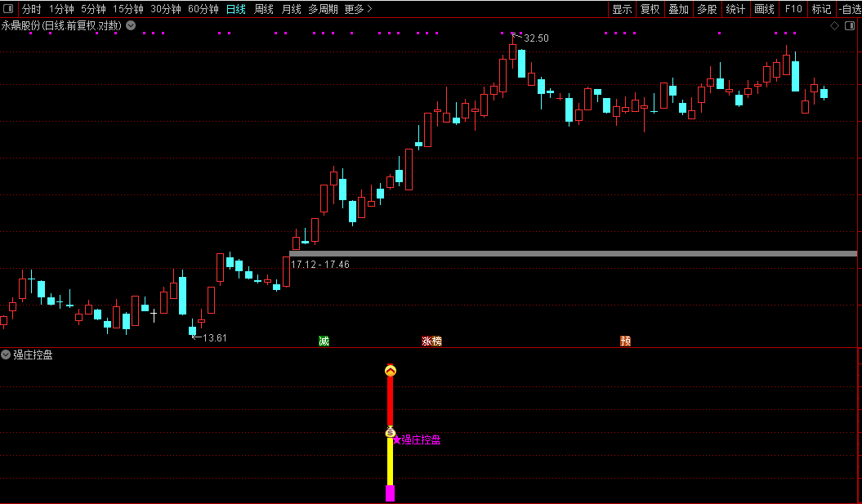Image resolution: width=862 pixels, height=504 pixels.
Task: Open the 多周期 multi-period view
Action: coord(323,9)
